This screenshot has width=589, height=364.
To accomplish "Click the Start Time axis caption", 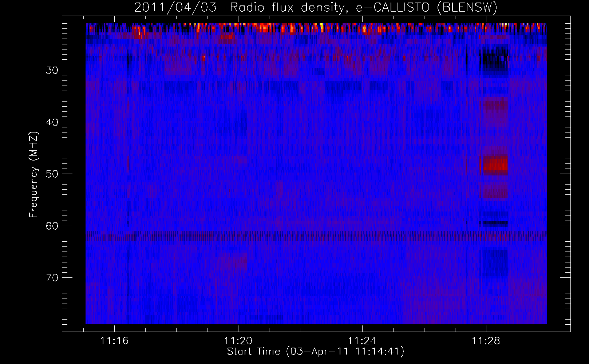I will tap(316, 352).
